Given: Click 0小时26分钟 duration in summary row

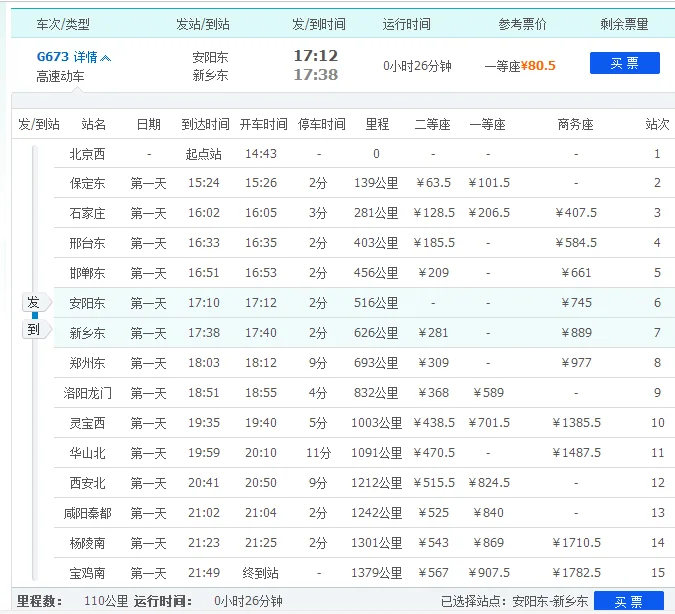Looking at the screenshot, I should [417, 66].
